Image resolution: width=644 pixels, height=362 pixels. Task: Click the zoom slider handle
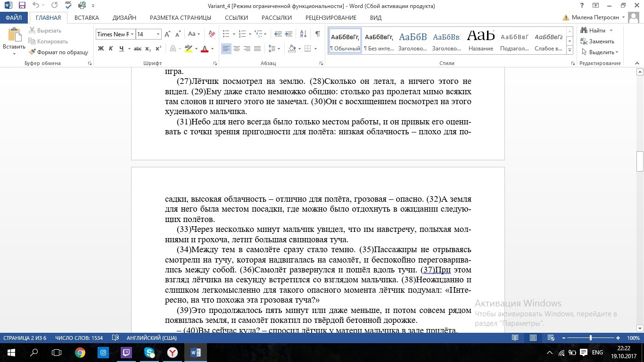(x=591, y=338)
